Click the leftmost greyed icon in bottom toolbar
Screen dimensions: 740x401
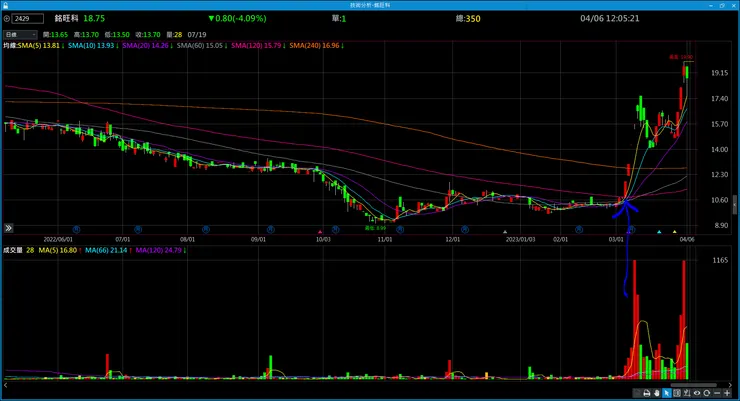coord(637,393)
